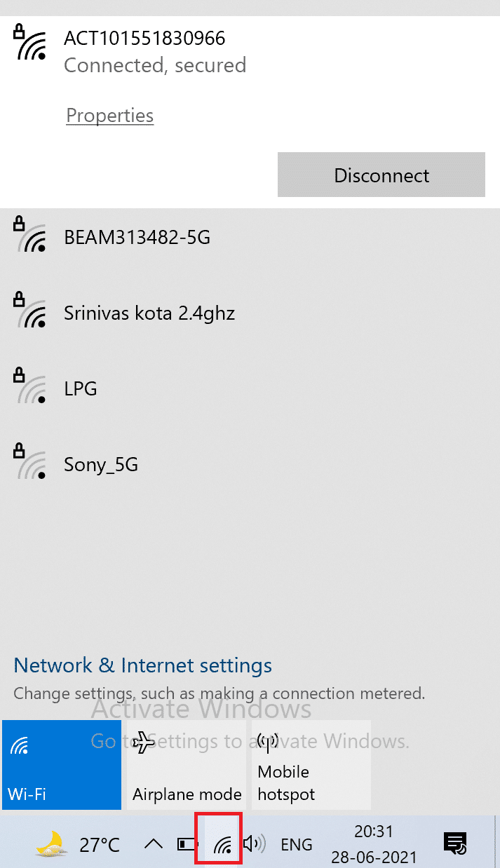Expand hidden taskbar icons with the chevron

click(x=153, y=843)
